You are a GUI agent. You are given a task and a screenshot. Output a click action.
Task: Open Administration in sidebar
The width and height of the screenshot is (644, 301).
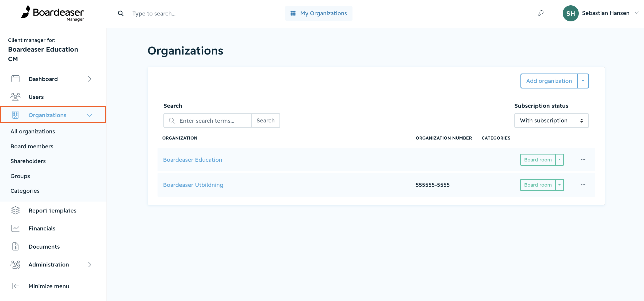pyautogui.click(x=49, y=264)
